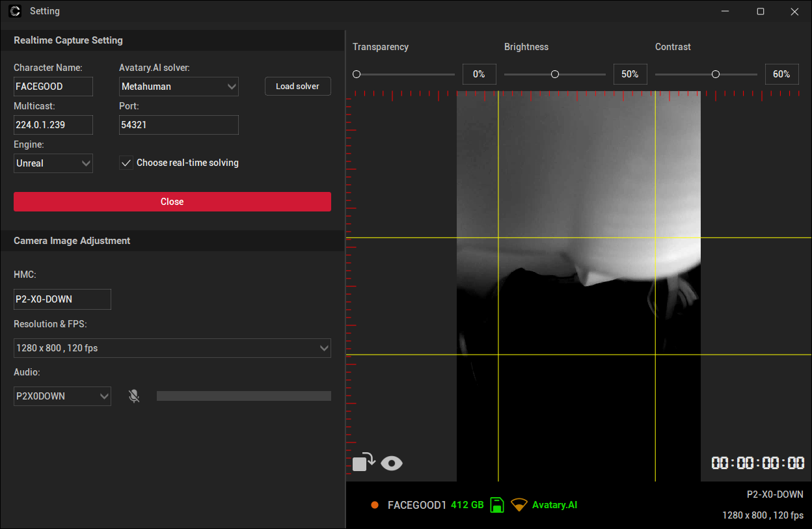Click the Contrast 60% value box

(782, 74)
